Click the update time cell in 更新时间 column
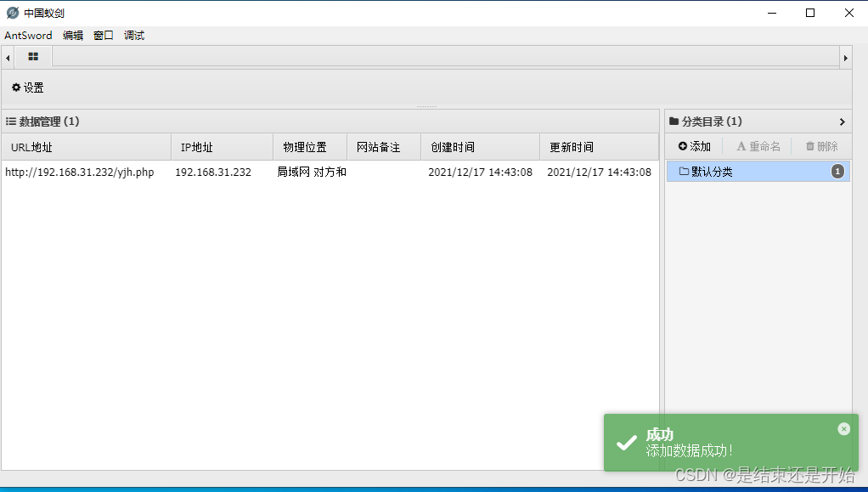Image resolution: width=868 pixels, height=492 pixels. tap(599, 172)
